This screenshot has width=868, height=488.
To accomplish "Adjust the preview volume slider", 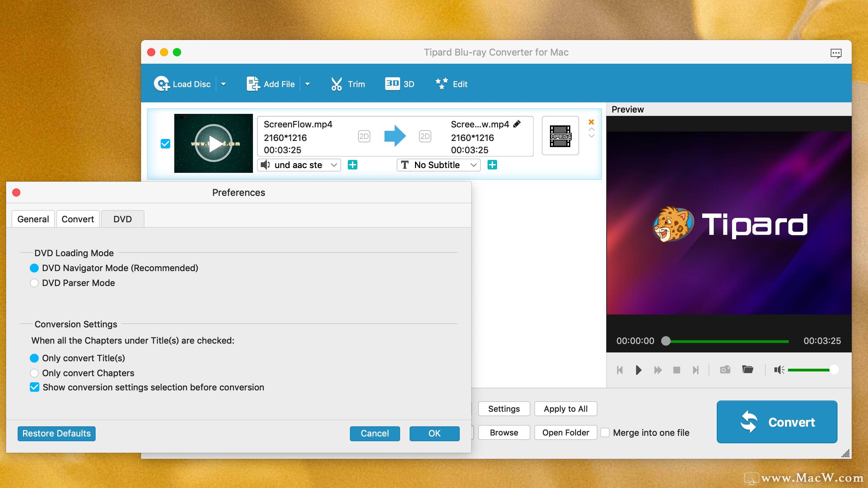I will pyautogui.click(x=813, y=370).
